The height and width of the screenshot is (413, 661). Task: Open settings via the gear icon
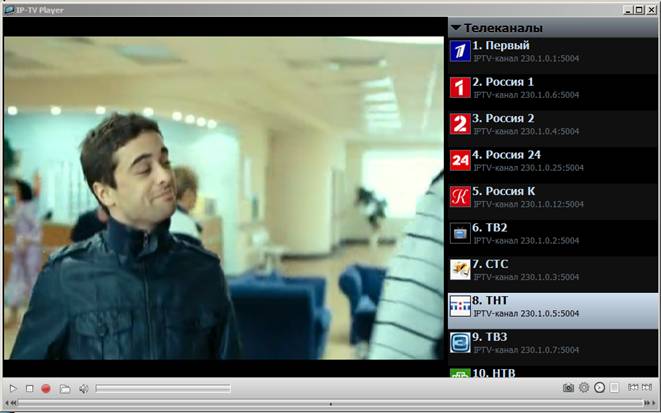(584, 387)
